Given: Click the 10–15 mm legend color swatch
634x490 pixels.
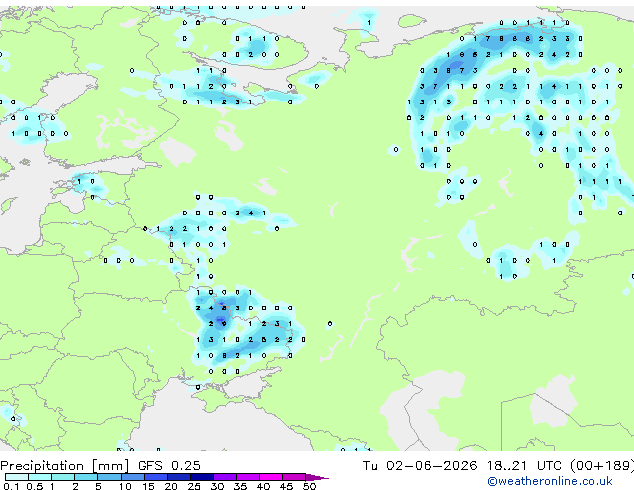Looking at the screenshot, I should pos(132,477).
